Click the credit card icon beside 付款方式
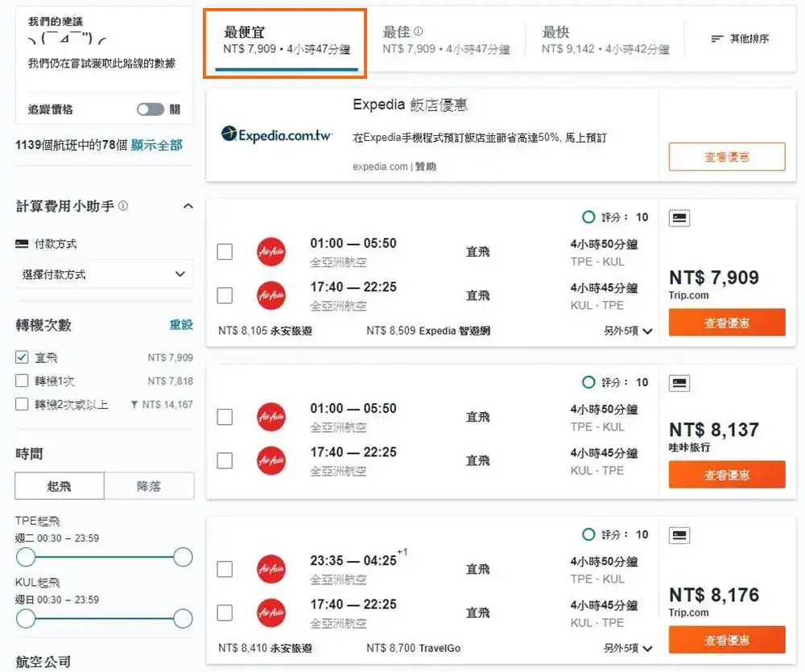 (22, 244)
